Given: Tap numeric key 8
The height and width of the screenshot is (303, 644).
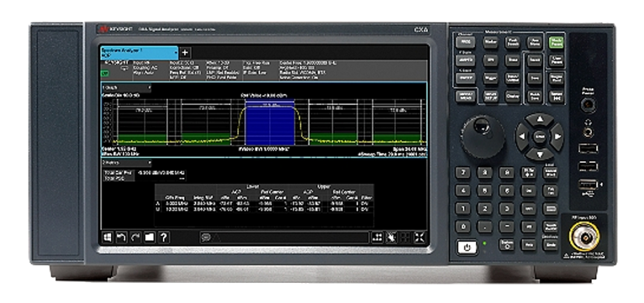Looking at the screenshot, I should click(484, 172).
